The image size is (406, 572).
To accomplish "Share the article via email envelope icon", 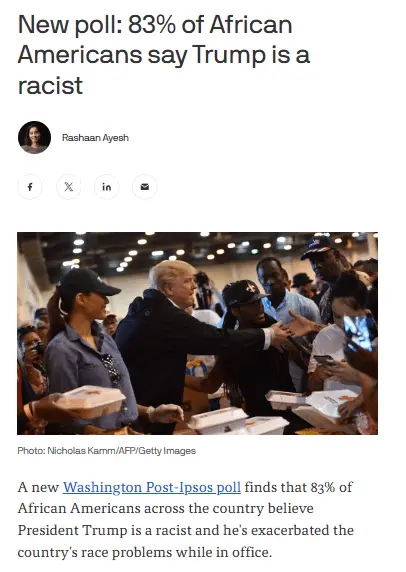I will tap(145, 187).
